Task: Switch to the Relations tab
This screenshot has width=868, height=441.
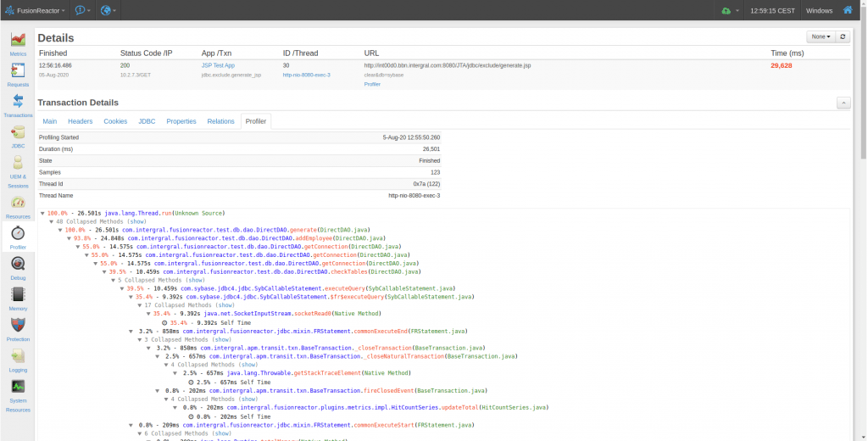Action: pyautogui.click(x=221, y=121)
